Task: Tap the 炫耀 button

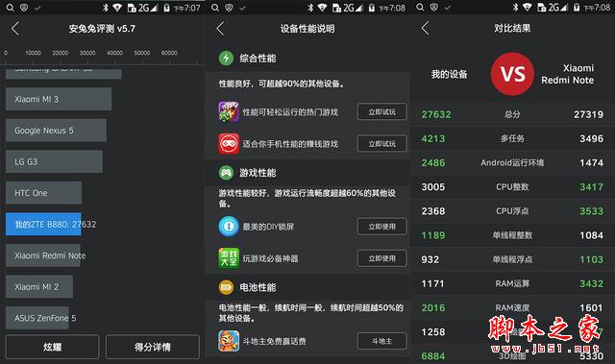Action: pos(52,347)
